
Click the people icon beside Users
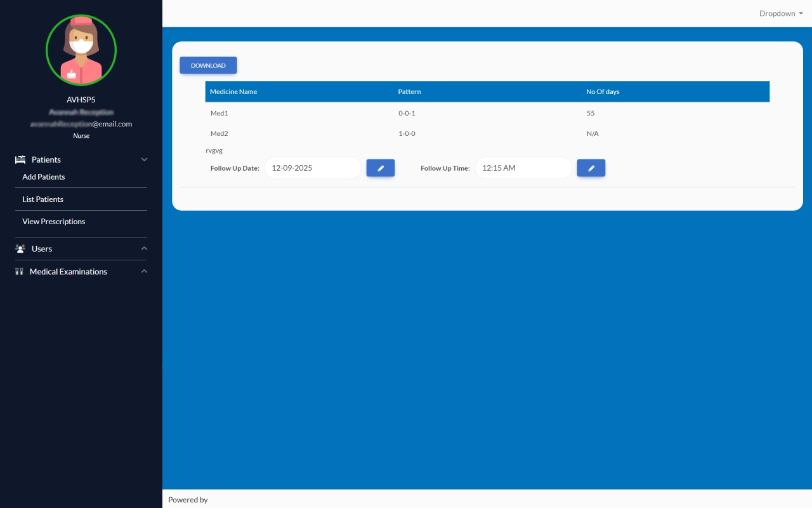point(20,249)
